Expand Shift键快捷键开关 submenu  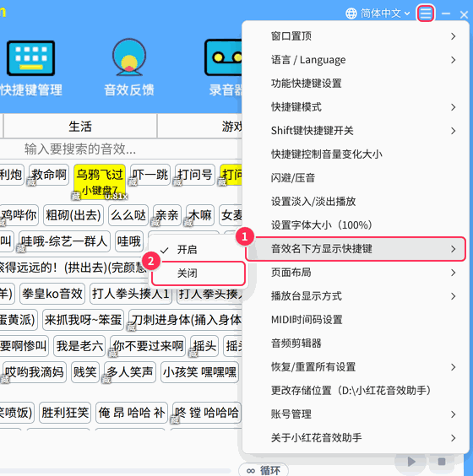(x=356, y=131)
